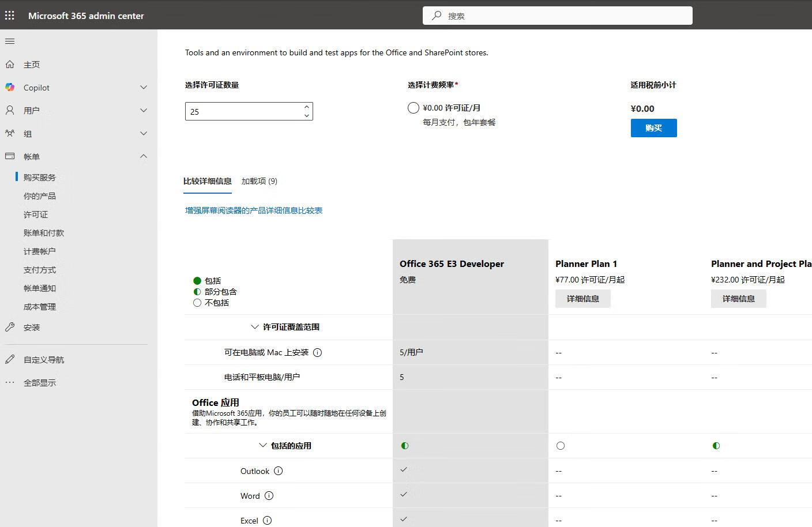
Task: Click info icon beside 可在电脑或 Mac 上安装
Action: tap(317, 352)
